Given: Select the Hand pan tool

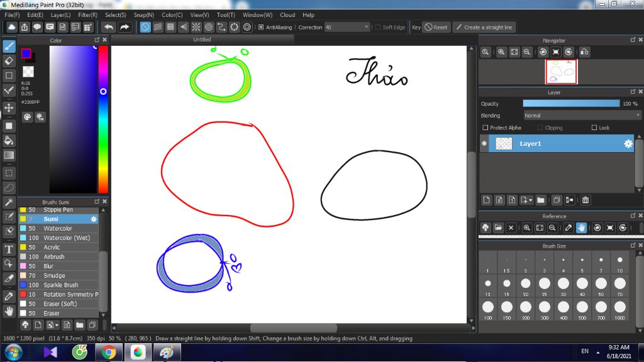Looking at the screenshot, I should [x=9, y=311].
